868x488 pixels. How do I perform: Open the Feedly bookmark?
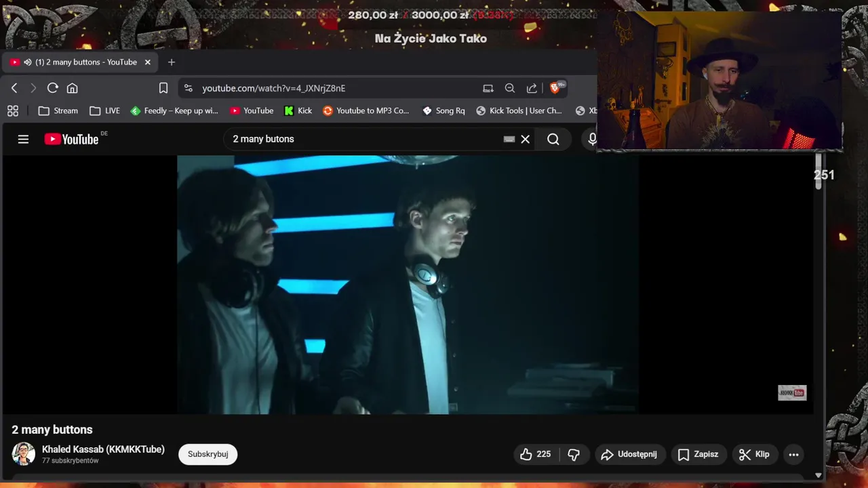click(x=174, y=110)
